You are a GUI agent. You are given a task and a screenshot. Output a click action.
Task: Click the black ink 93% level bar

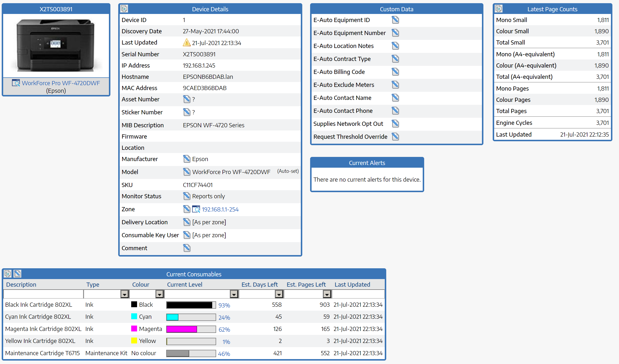point(191,305)
